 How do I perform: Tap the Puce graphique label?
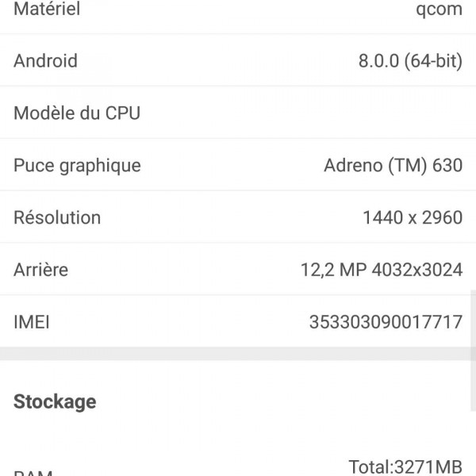coord(77,166)
